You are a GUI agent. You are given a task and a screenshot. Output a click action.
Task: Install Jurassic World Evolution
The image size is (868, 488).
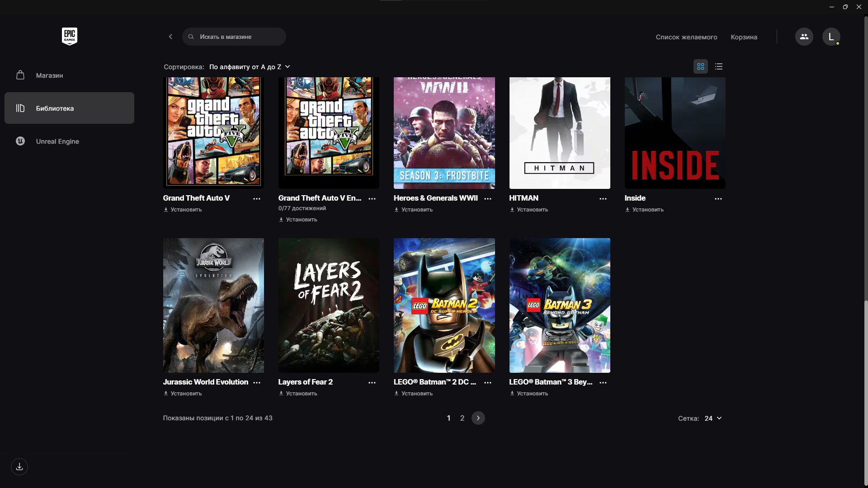point(183,394)
